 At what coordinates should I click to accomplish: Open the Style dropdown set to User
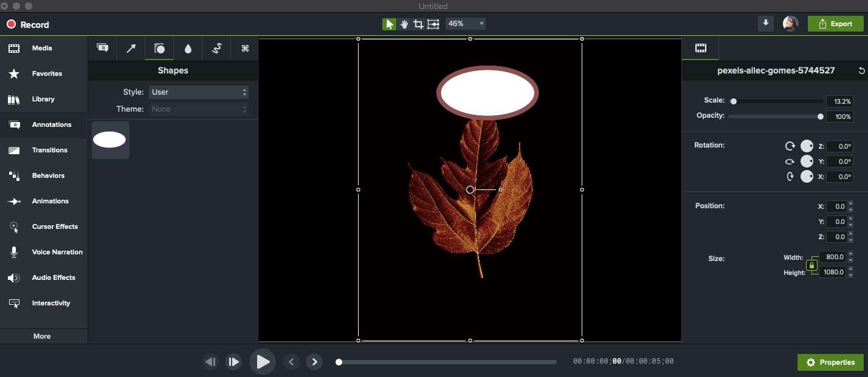tap(198, 92)
